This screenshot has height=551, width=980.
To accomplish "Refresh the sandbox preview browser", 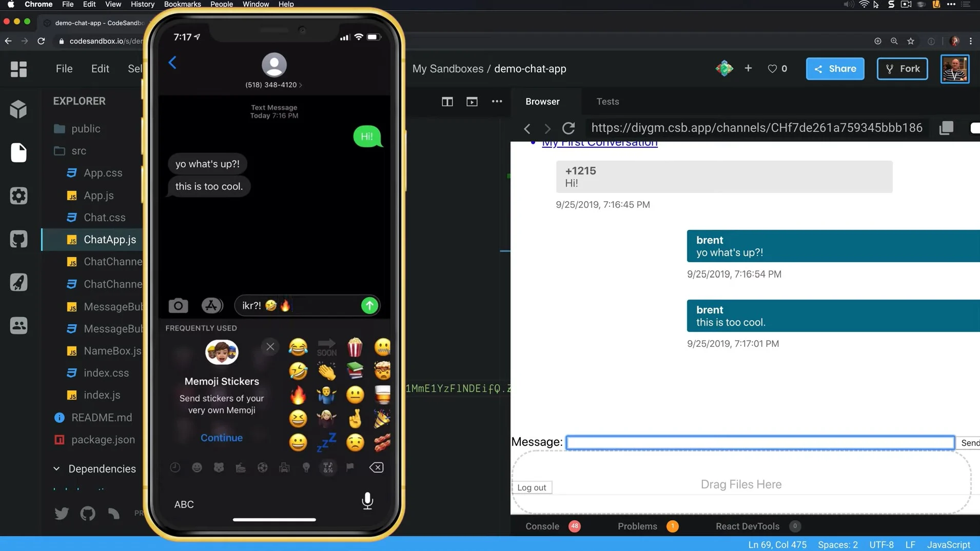I will [568, 128].
